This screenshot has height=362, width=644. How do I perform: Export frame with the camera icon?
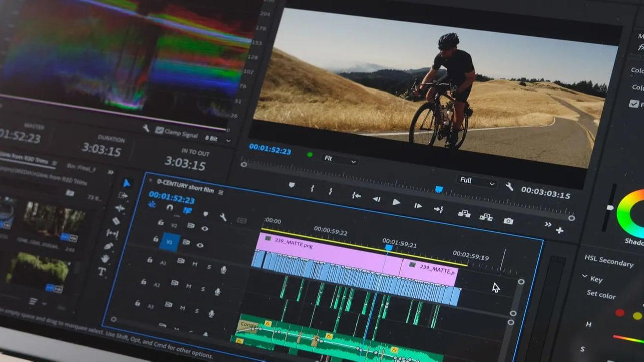[x=508, y=221]
